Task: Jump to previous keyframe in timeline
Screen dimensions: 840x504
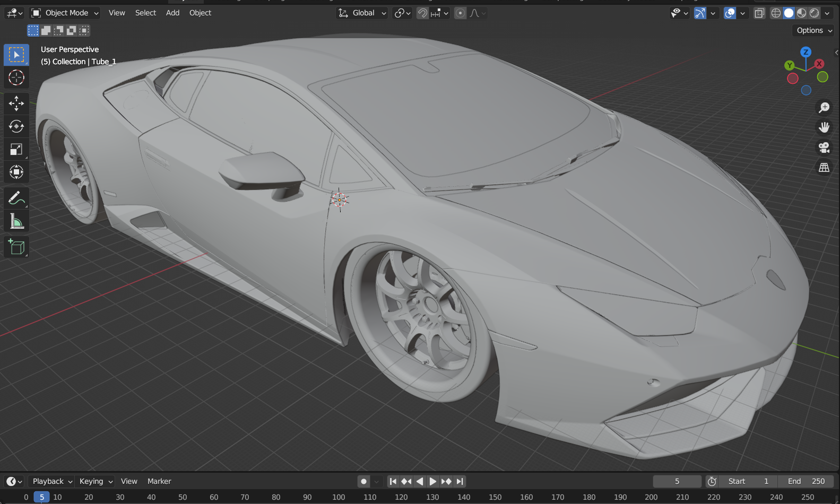Action: click(x=406, y=481)
